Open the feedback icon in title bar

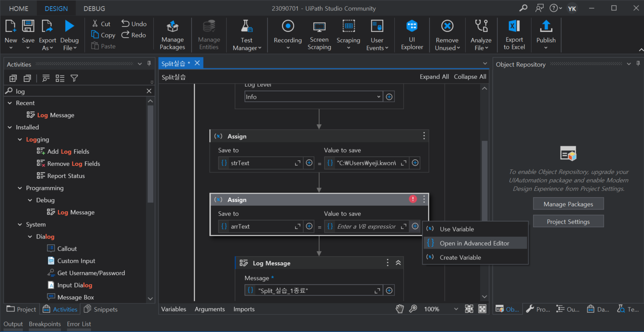coord(539,8)
